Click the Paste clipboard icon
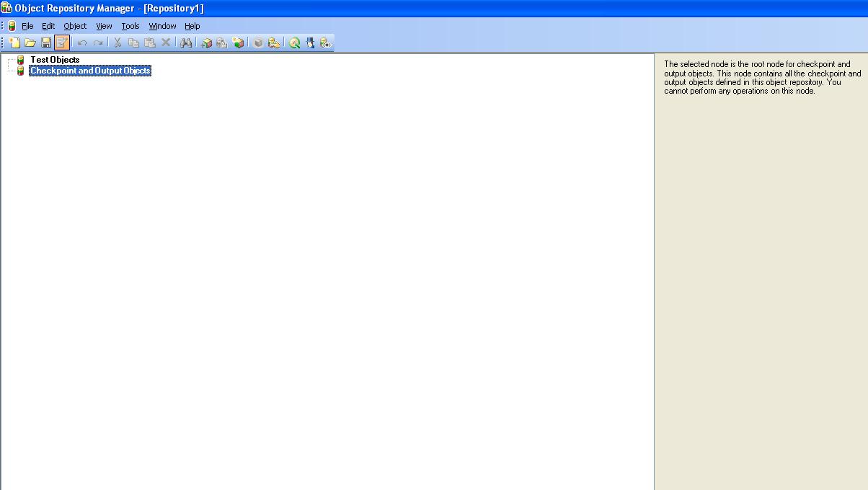 (x=149, y=43)
